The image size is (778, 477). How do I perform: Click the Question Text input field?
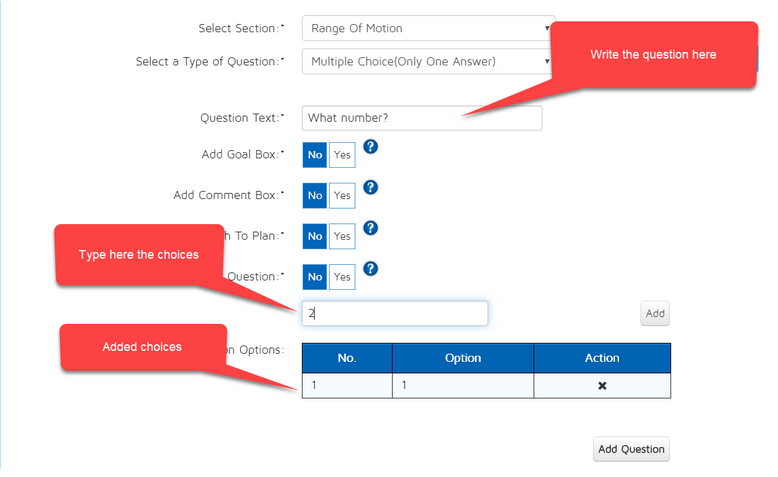point(421,118)
